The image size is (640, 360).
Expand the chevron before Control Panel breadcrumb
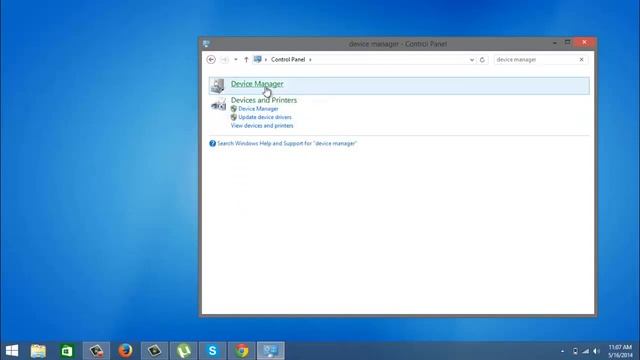266,60
